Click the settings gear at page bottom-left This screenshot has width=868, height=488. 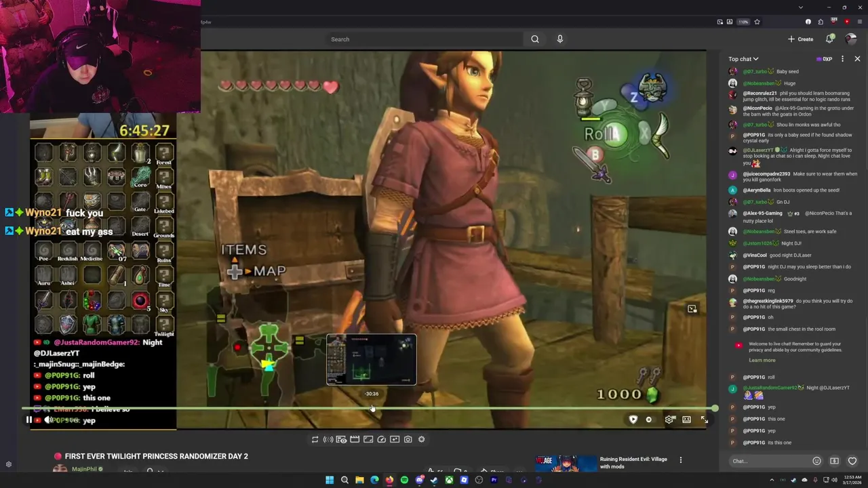click(9, 464)
